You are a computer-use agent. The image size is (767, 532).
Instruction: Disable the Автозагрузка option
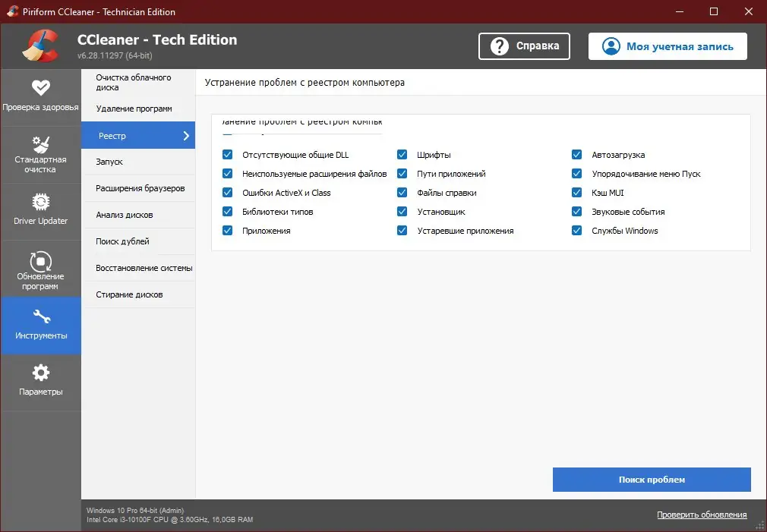pyautogui.click(x=576, y=154)
